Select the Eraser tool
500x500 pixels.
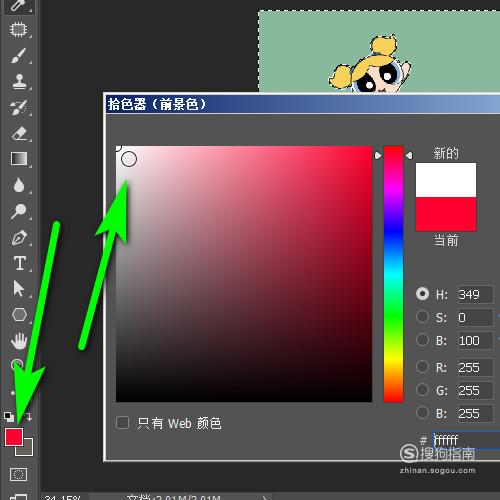pos(19,133)
